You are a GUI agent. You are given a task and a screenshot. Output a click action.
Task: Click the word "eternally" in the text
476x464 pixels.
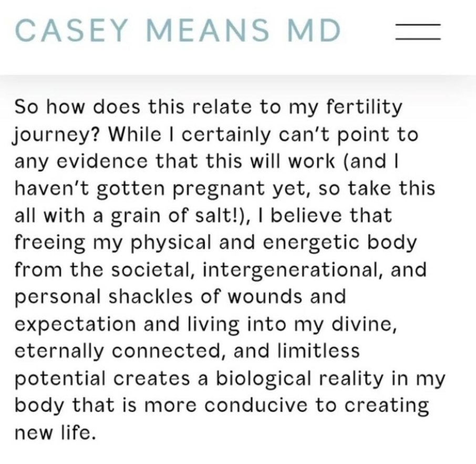[59, 352]
